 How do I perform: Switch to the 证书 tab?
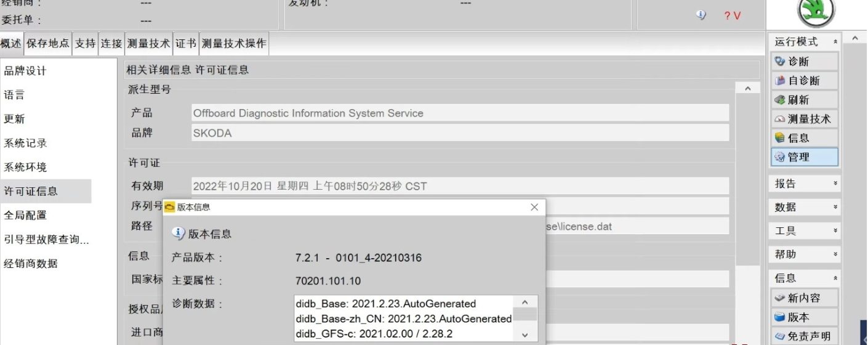tap(185, 44)
